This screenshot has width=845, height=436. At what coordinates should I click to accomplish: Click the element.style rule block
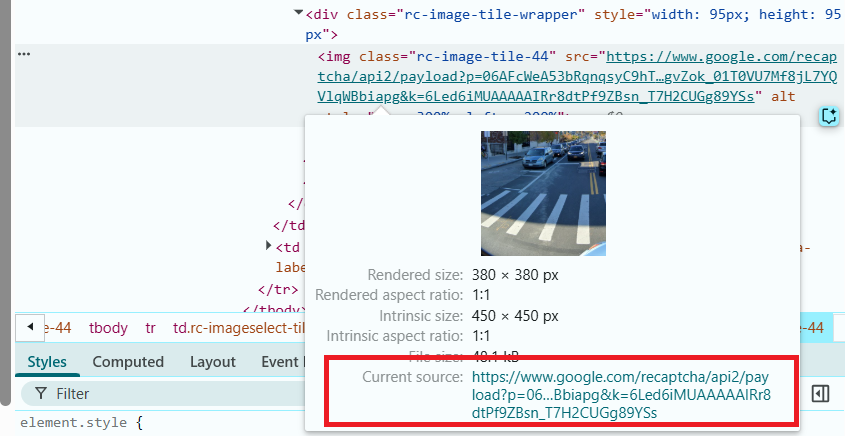80,423
